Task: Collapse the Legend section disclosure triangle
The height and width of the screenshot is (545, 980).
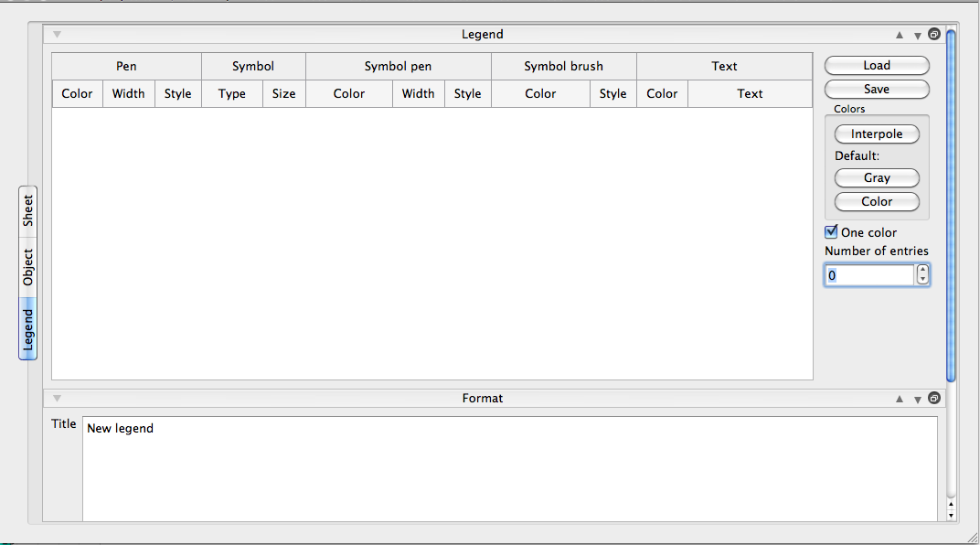Action: 57,35
